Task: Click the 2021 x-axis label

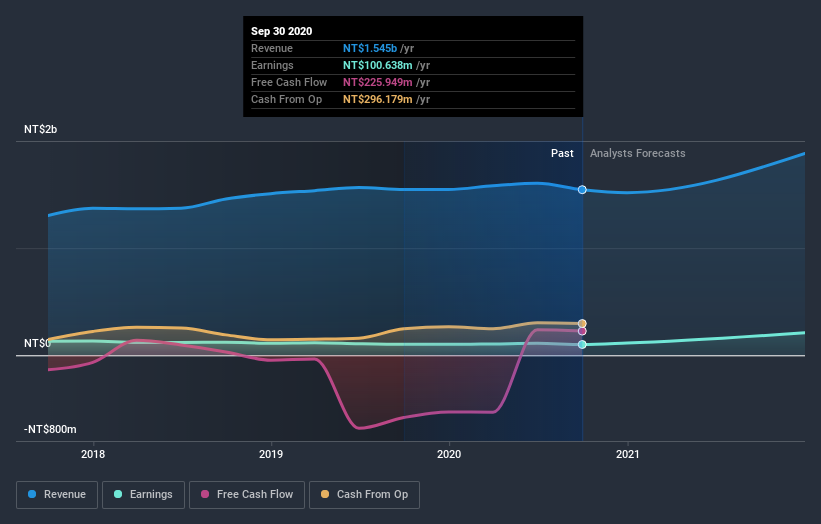Action: pos(628,454)
